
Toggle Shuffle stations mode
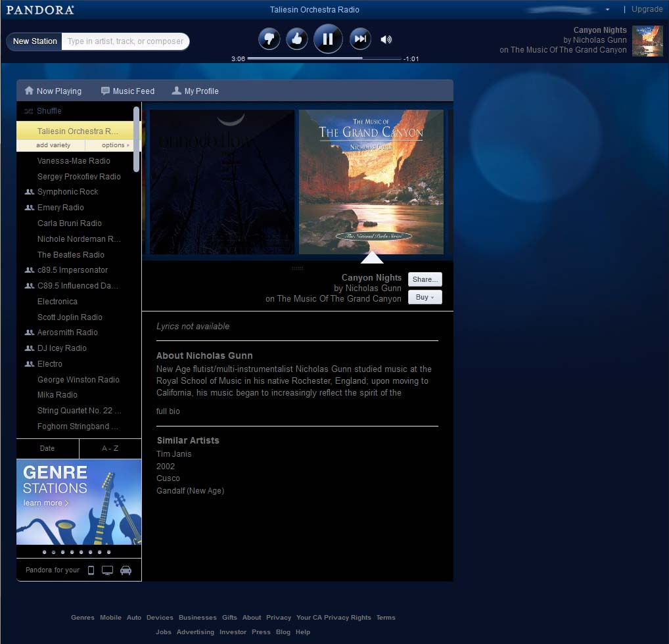tap(43, 111)
